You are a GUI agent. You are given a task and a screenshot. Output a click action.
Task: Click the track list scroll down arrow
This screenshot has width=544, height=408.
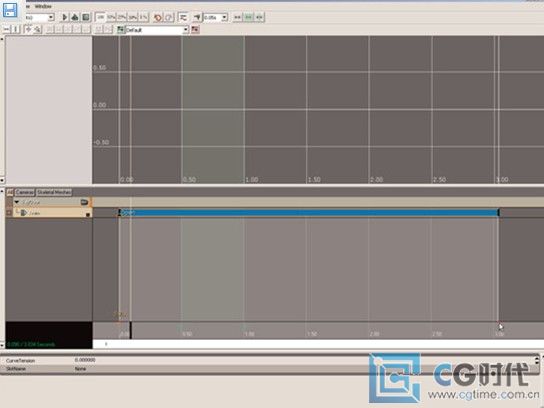click(2, 345)
